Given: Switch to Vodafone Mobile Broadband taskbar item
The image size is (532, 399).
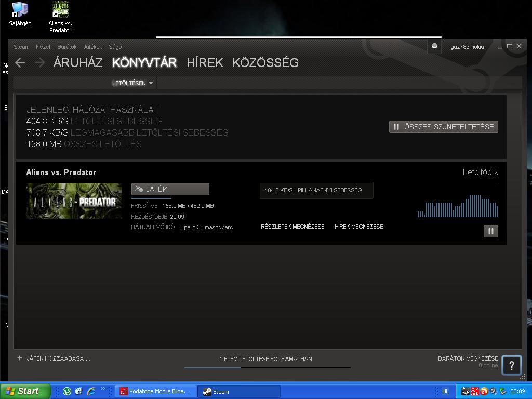Looking at the screenshot, I should click(x=156, y=391).
